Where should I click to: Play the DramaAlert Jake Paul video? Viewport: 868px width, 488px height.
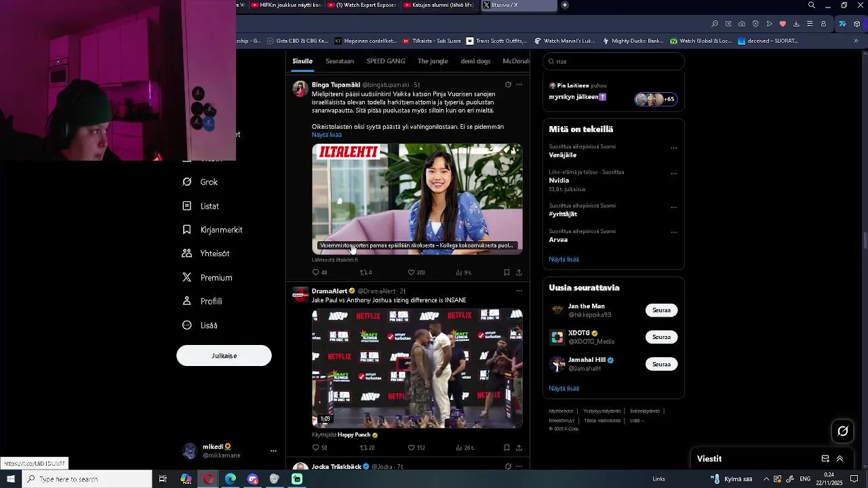tap(417, 368)
